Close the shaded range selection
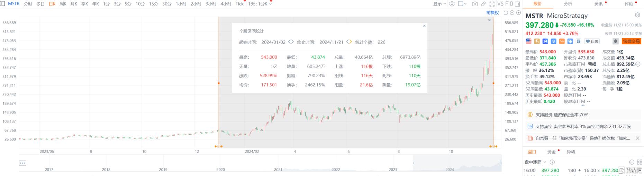This screenshot has height=176, width=644. pyautogui.click(x=489, y=20)
